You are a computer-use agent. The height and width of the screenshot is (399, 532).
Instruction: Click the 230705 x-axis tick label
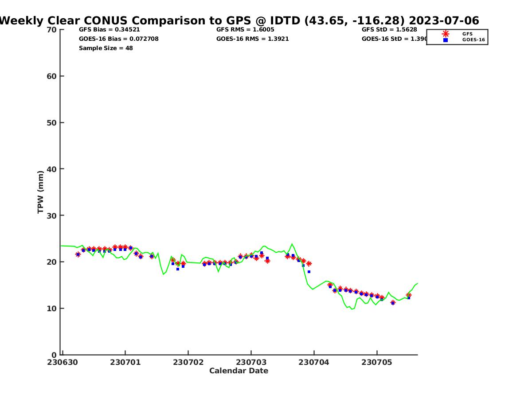coord(377,362)
